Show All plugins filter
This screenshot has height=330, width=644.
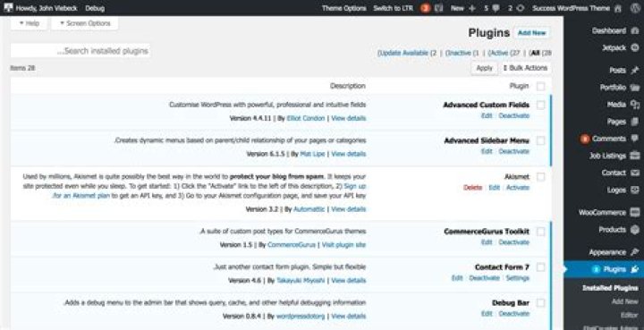(x=540, y=53)
